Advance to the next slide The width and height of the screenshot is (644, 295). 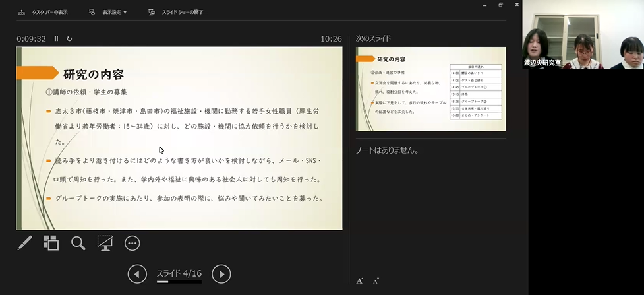coord(221,274)
